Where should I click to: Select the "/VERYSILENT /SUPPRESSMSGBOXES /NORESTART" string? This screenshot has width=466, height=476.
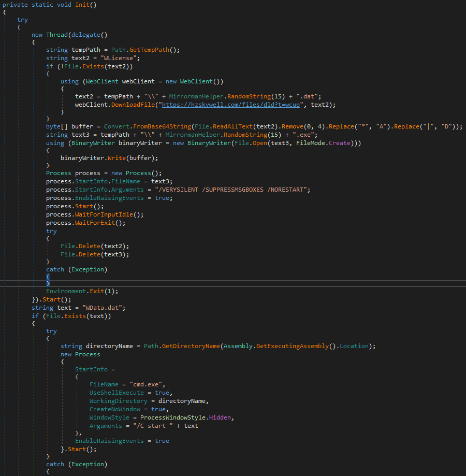coord(231,190)
